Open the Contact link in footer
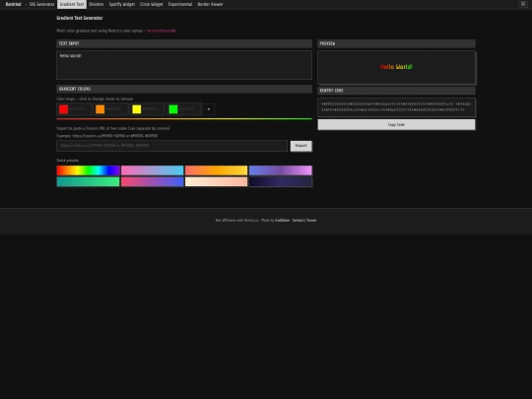The width and height of the screenshot is (532, 399). coord(298,221)
